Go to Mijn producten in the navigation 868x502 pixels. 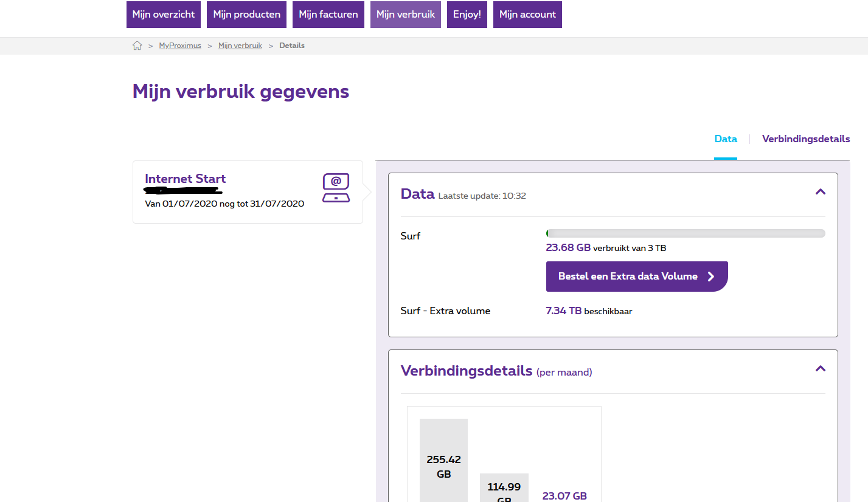(246, 15)
